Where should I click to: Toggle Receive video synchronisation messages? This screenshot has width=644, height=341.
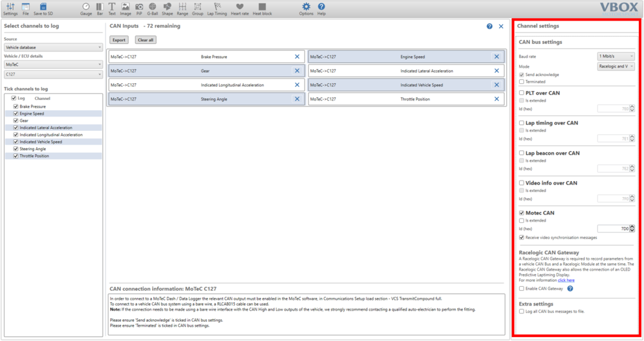(522, 238)
